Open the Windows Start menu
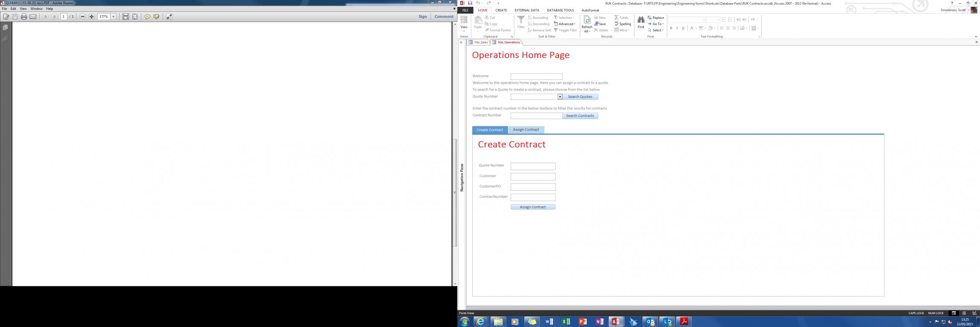This screenshot has height=327, width=980. [x=464, y=321]
